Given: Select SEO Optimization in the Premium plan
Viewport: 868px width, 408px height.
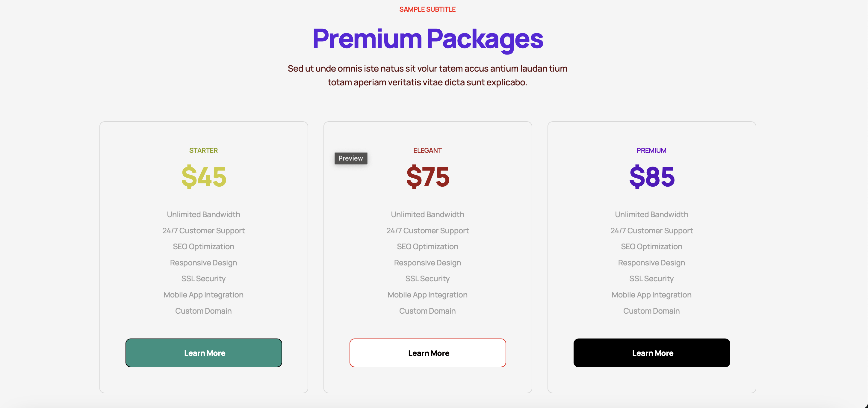Looking at the screenshot, I should [651, 246].
